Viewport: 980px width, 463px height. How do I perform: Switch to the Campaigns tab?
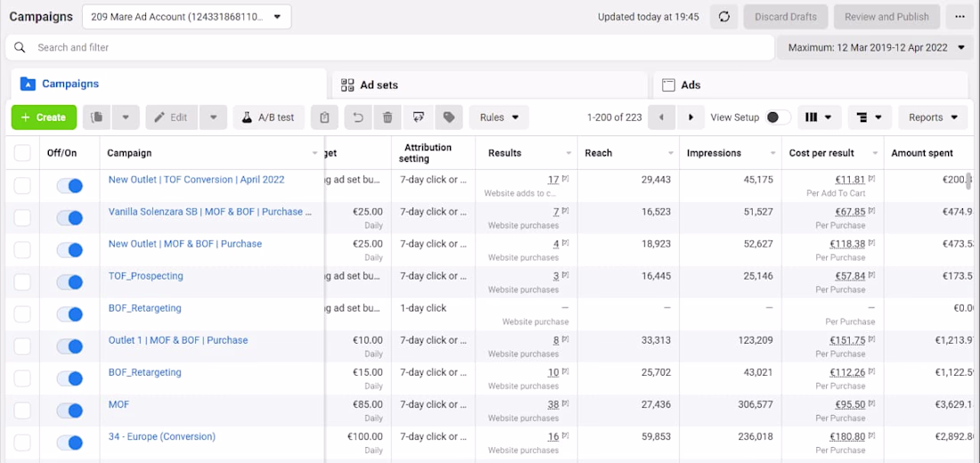168,84
